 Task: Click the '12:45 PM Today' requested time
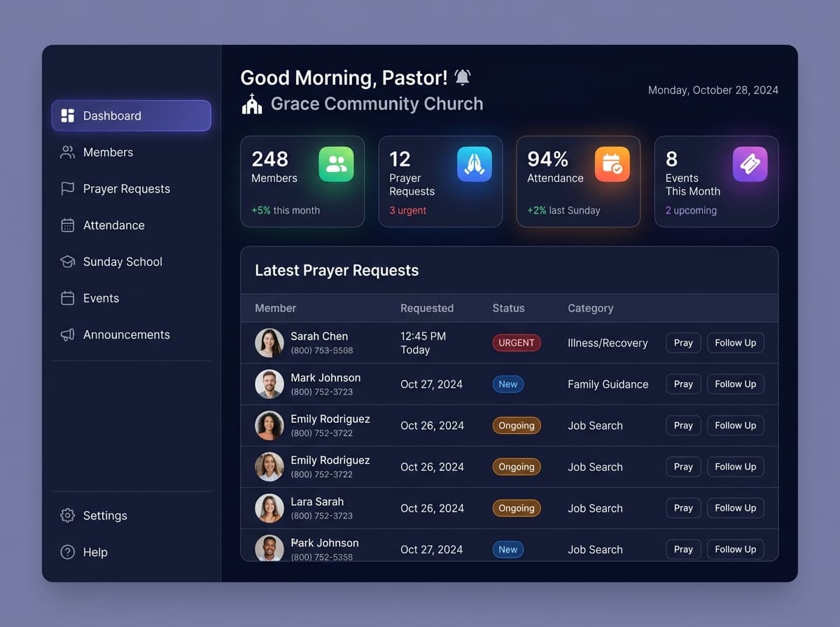(x=423, y=343)
